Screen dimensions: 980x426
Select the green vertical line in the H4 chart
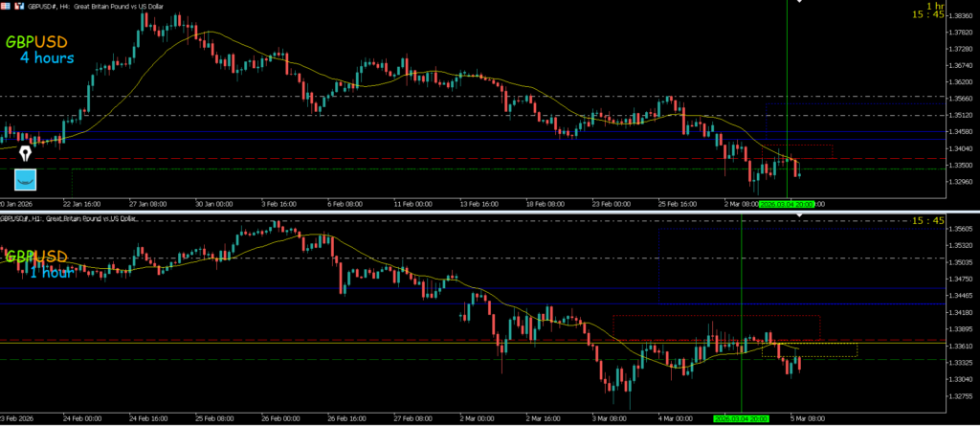pyautogui.click(x=787, y=57)
